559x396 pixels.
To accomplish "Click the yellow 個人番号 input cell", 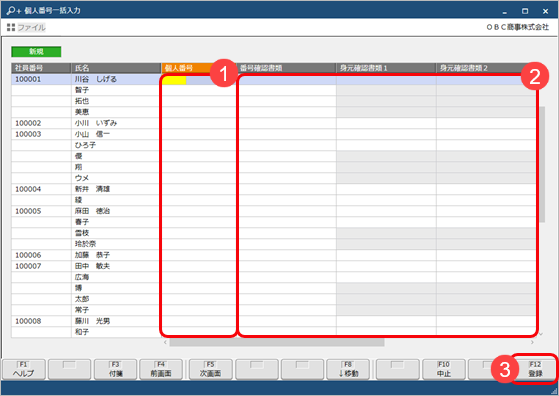I will point(174,80).
